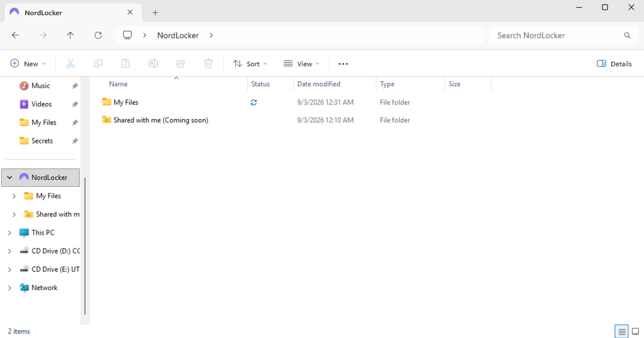Expand CD Drive (D:) tree node

9,251
